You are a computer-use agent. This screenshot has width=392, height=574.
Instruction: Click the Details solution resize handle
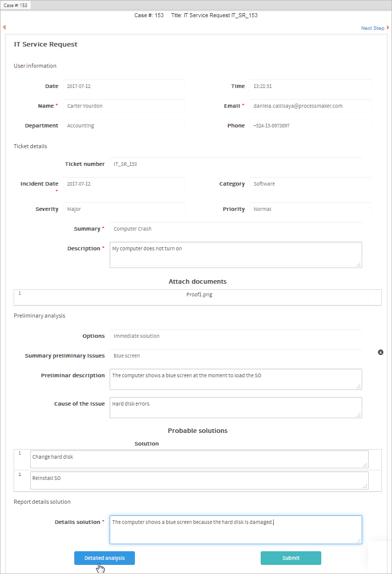click(359, 541)
